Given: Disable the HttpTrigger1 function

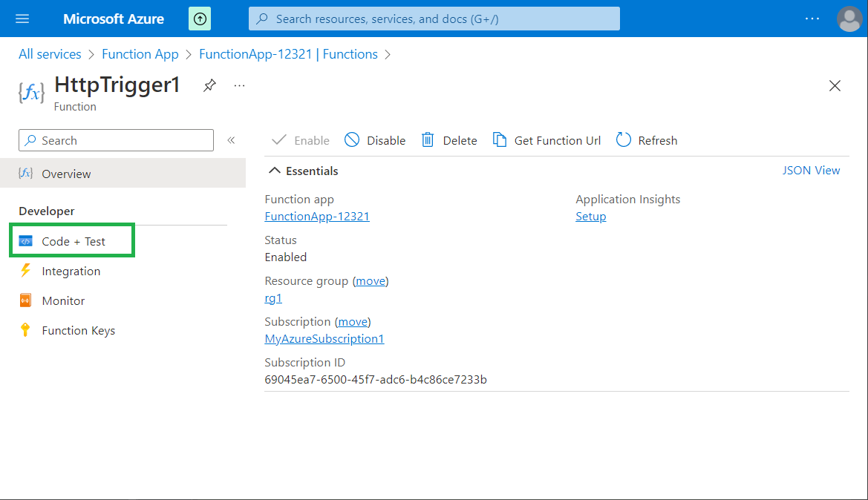Looking at the screenshot, I should (x=375, y=140).
